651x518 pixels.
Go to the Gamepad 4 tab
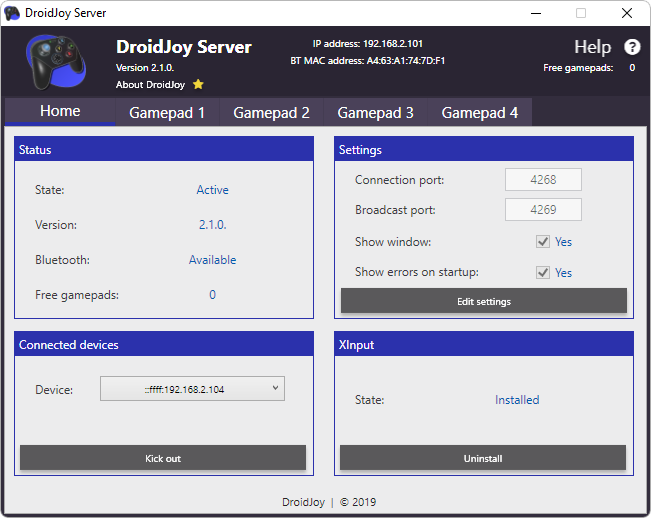click(x=480, y=112)
